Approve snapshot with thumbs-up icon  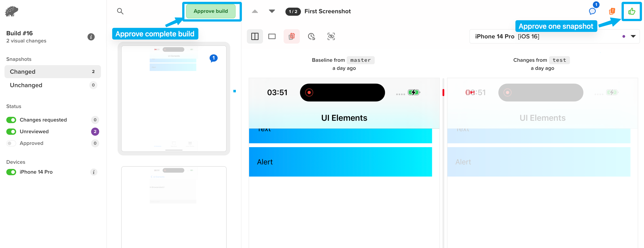coord(631,11)
